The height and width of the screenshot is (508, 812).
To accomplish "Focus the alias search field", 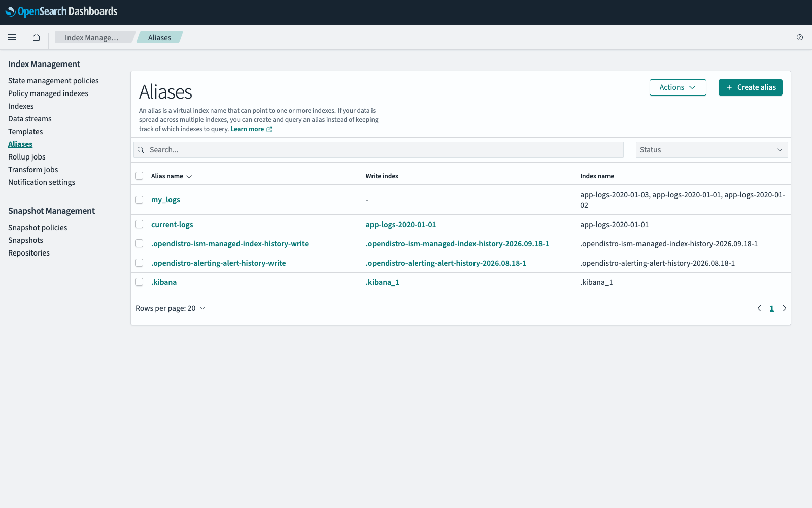I will pos(379,150).
